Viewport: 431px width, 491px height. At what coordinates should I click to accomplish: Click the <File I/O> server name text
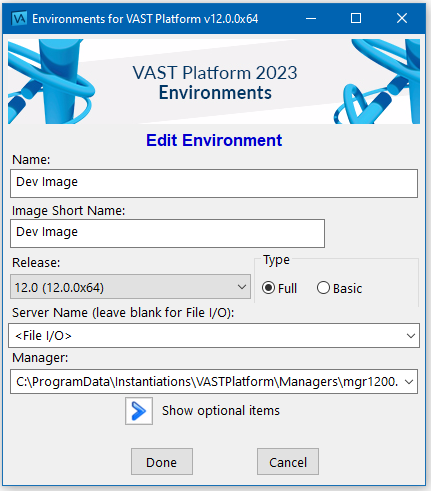point(43,336)
